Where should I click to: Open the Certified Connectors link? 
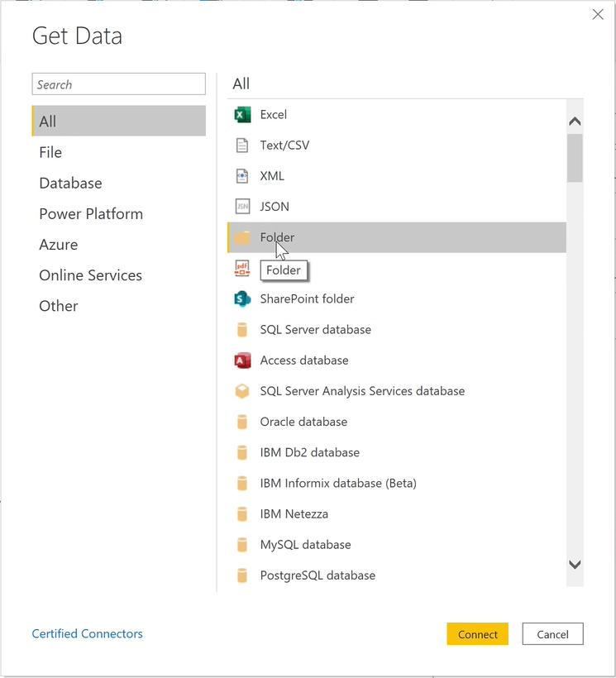click(x=87, y=633)
